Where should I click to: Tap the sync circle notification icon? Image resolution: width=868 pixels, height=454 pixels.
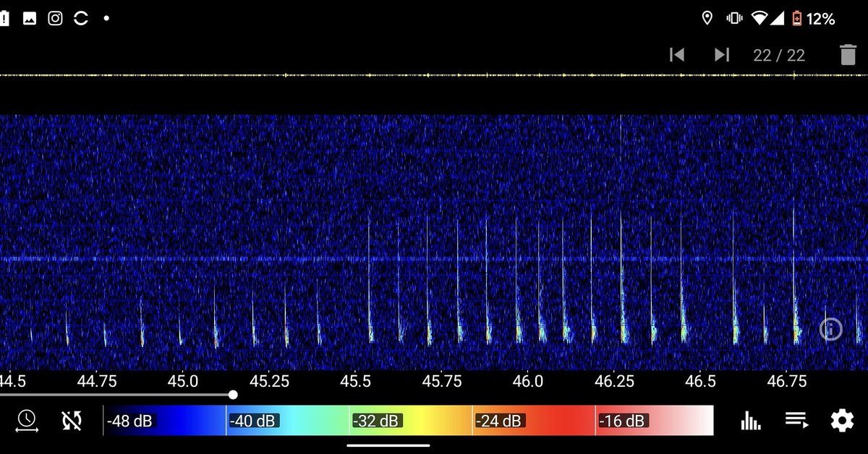(80, 19)
